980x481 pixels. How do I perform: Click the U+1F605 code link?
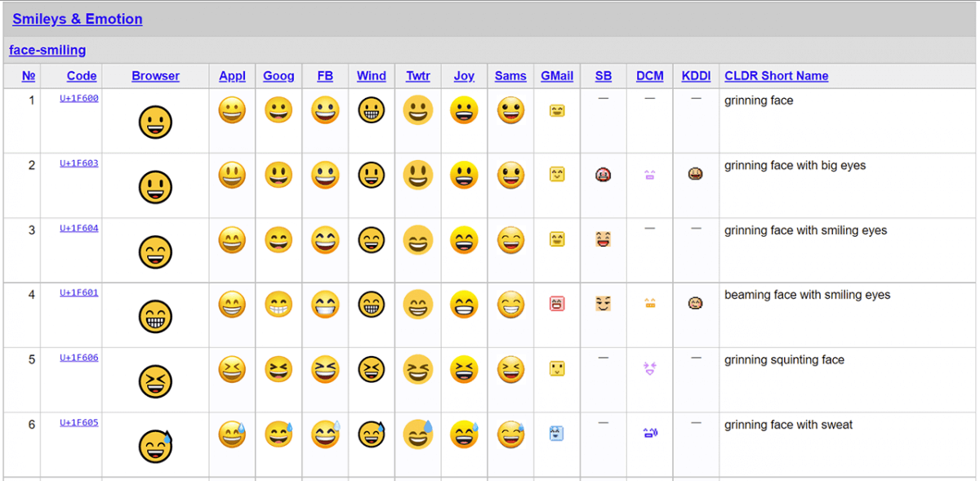click(x=81, y=421)
